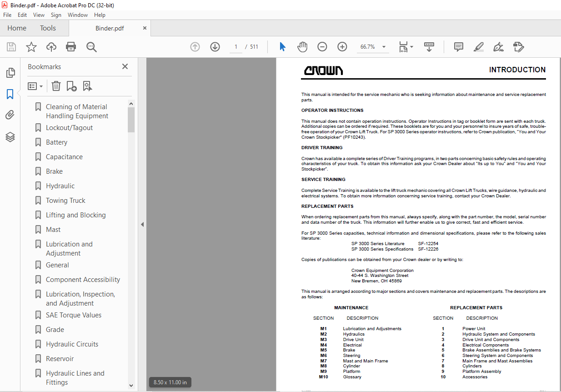The height and width of the screenshot is (392, 561).
Task: Toggle the Bookmarks panel icon in sidebar
Action: (10, 94)
